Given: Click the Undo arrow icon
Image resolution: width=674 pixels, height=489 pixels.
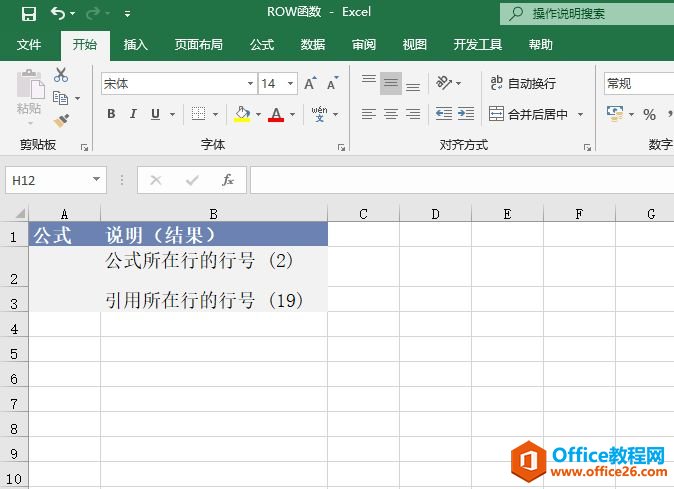Looking at the screenshot, I should point(58,13).
